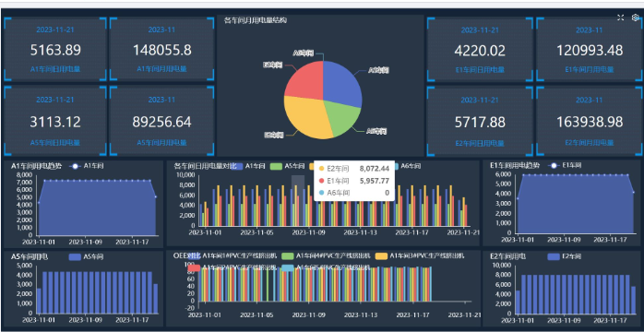Click the A1车间日用电量 card label

click(55, 69)
